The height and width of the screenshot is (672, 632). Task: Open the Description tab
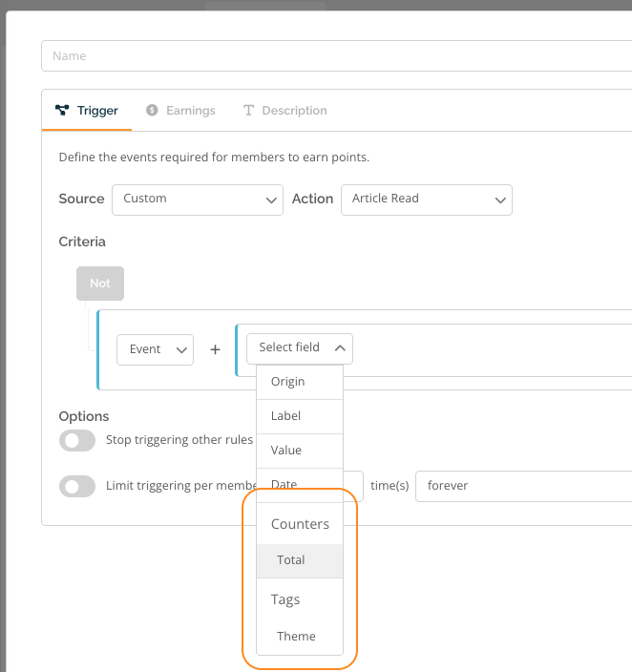coord(284,111)
